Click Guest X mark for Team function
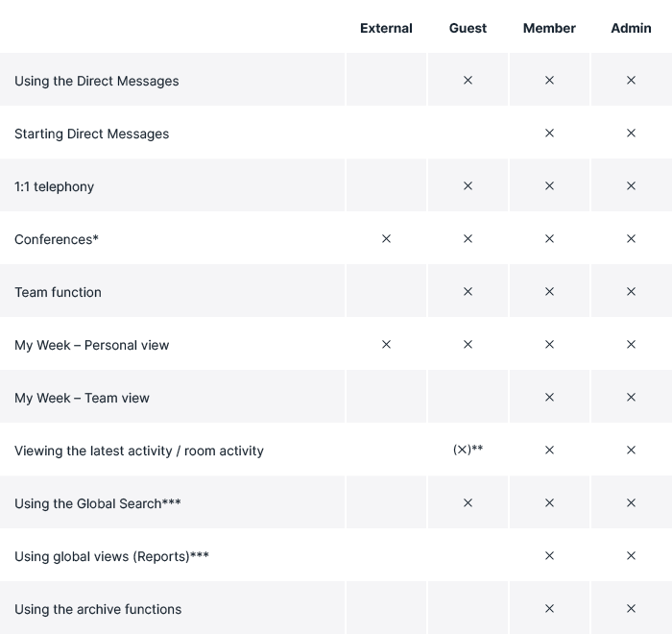Screen dimensions: 672x634 click(468, 292)
